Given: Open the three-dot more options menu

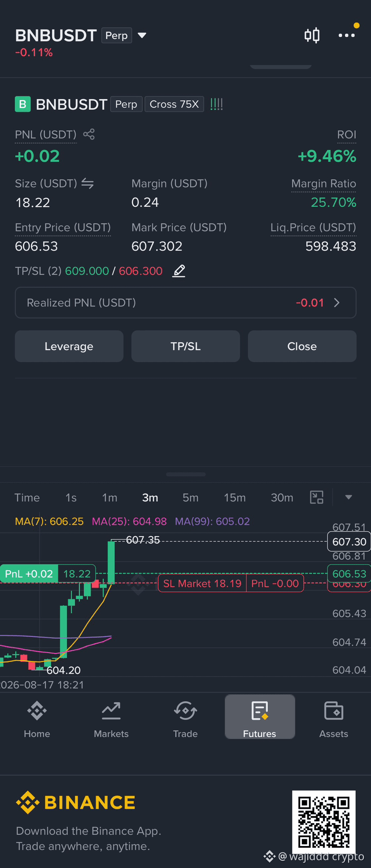Looking at the screenshot, I should click(x=346, y=35).
